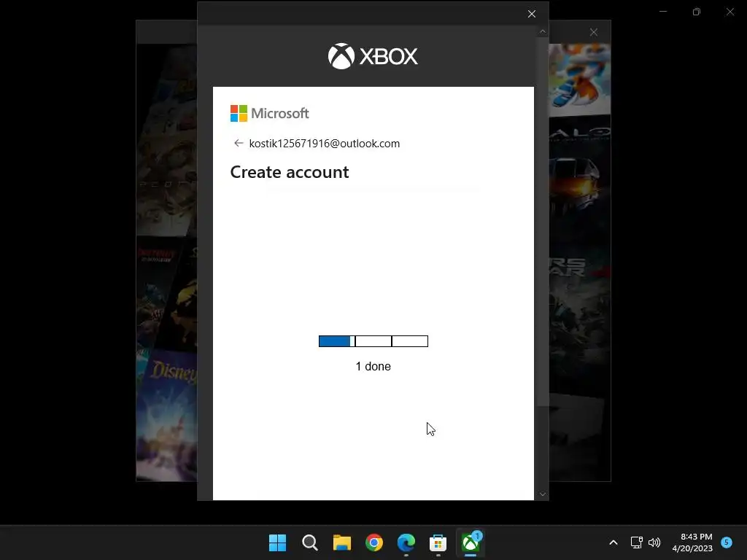Viewport: 747px width, 560px height.
Task: Click the account creation progress bar
Action: (x=373, y=341)
